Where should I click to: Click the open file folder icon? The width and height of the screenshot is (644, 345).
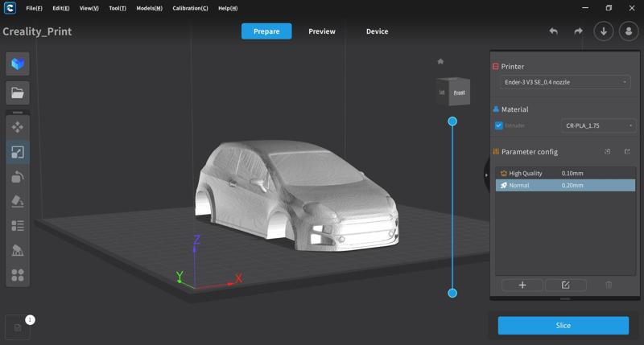pos(17,93)
